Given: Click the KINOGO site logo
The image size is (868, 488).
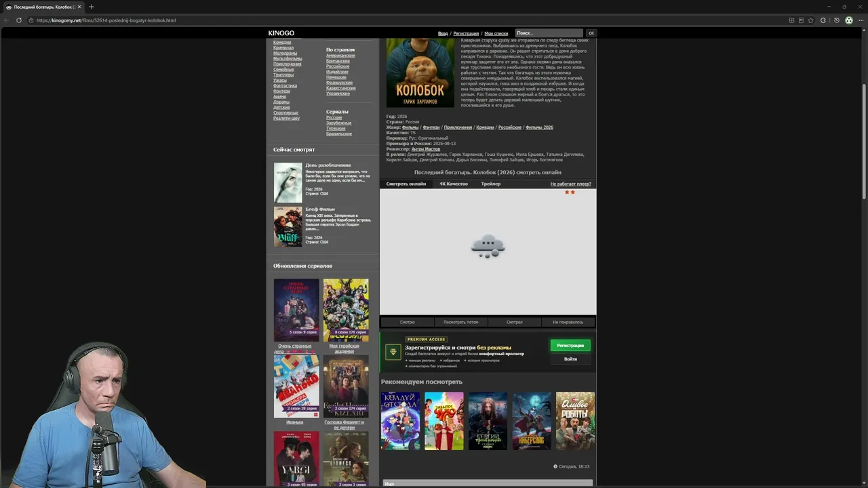Looking at the screenshot, I should [281, 33].
